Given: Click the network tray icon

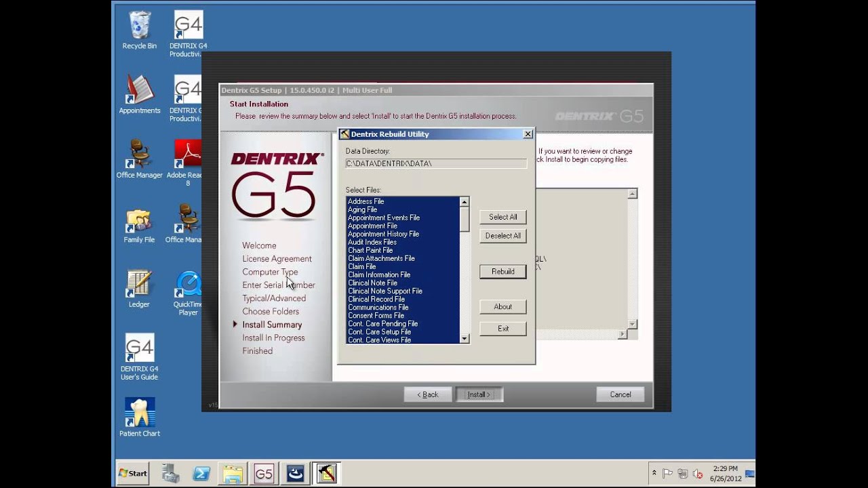Looking at the screenshot, I should [683, 473].
